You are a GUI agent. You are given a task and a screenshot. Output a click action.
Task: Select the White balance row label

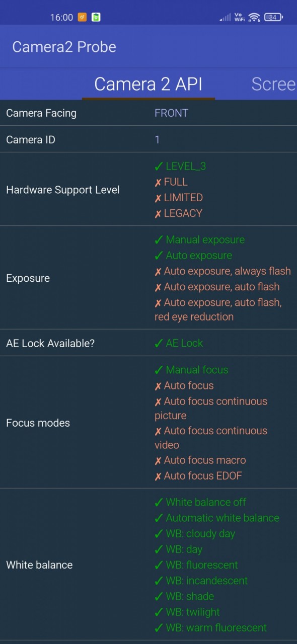(x=39, y=565)
